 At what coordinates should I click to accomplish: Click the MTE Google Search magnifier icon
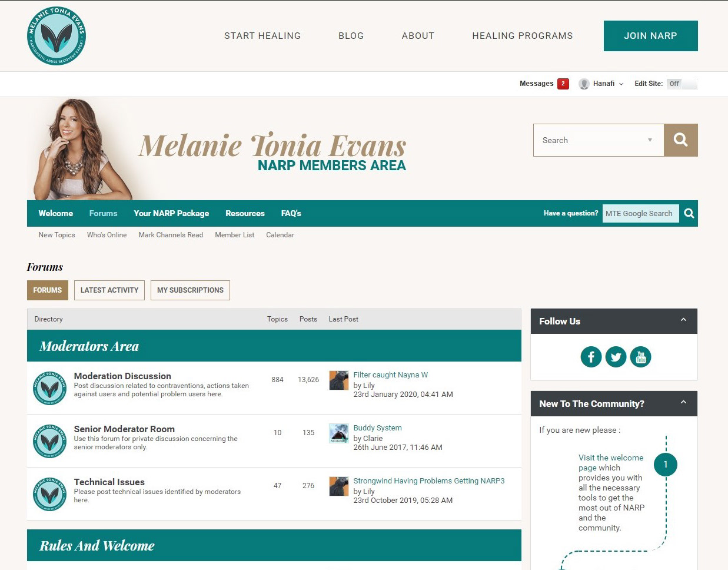pos(689,213)
